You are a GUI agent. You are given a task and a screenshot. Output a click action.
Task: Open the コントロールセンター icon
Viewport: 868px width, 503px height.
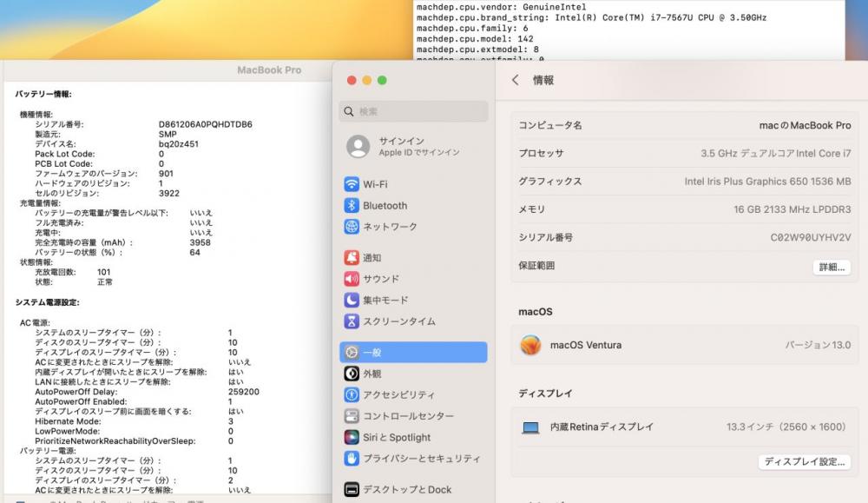click(352, 416)
